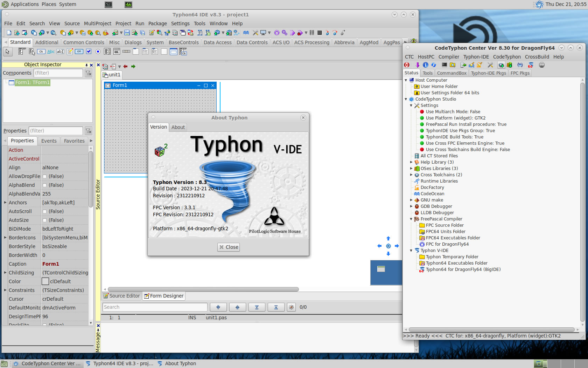Click the selection pointer arrow tool
588x368 pixels.
(7, 52)
